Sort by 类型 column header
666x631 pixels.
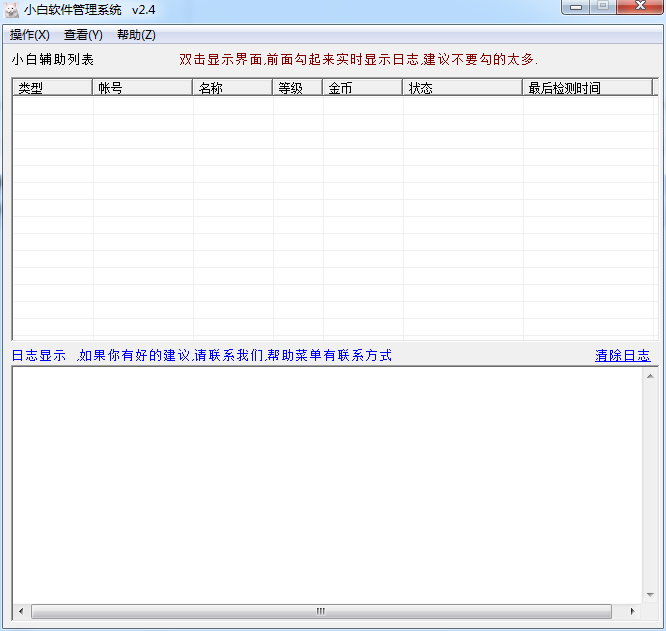(x=52, y=88)
